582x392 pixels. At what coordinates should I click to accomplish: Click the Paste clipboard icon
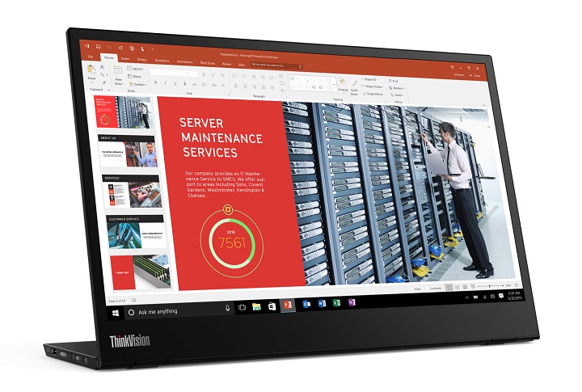pyautogui.click(x=91, y=69)
